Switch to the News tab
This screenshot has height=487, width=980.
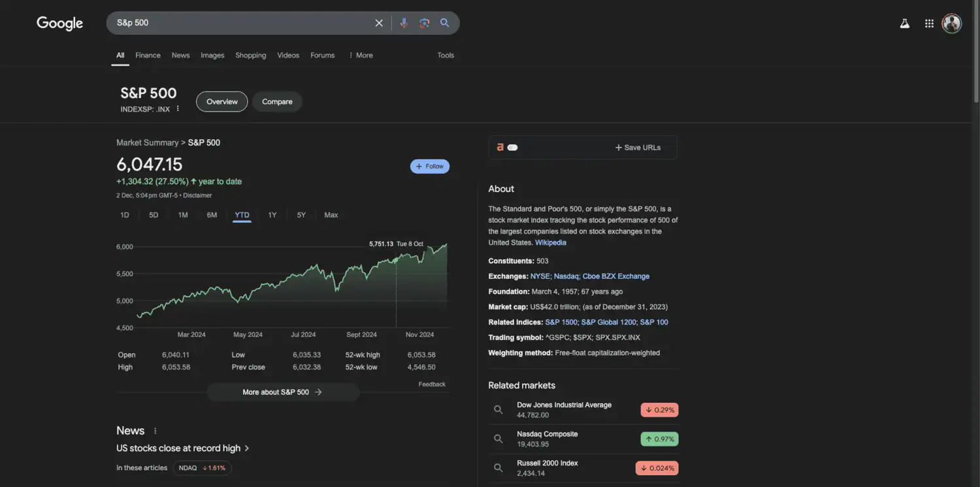(x=180, y=55)
